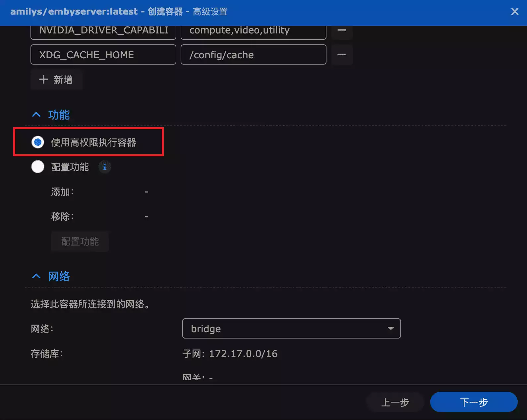Viewport: 527px width, 420px height.
Task: Remove the NVIDIA_DRIVER_CAPABILITIES variable row
Action: pyautogui.click(x=342, y=31)
